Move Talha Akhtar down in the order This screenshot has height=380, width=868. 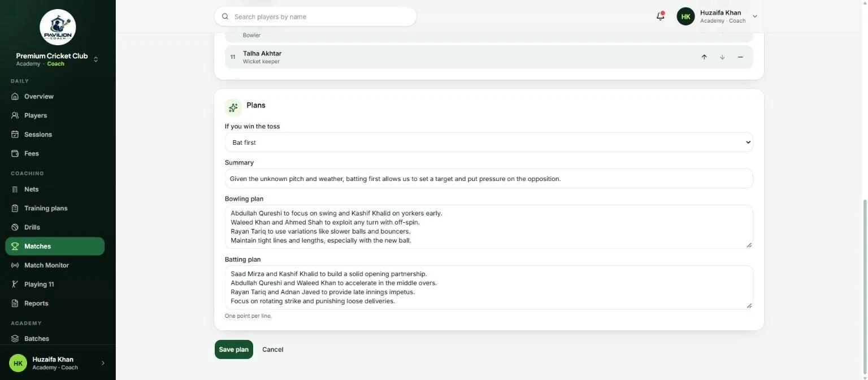(722, 57)
